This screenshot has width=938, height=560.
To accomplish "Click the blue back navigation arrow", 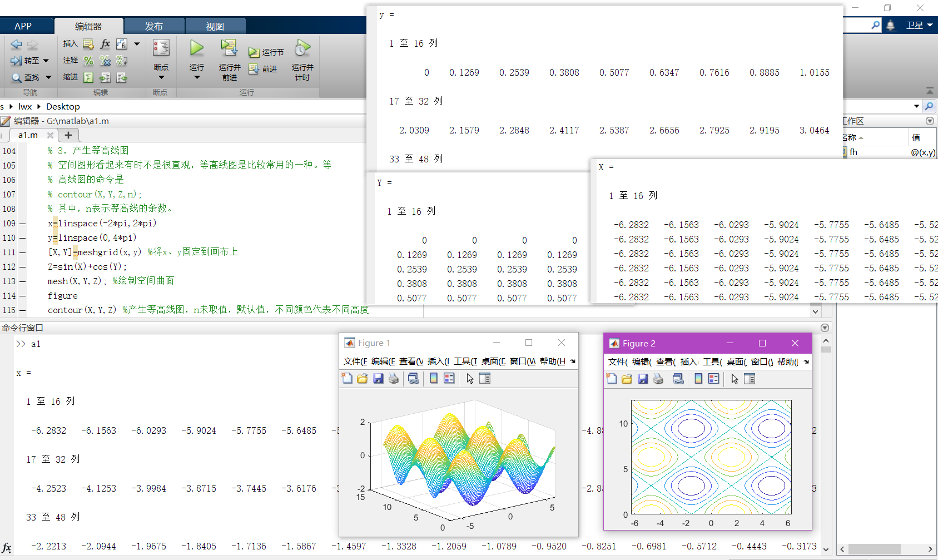I will point(16,44).
